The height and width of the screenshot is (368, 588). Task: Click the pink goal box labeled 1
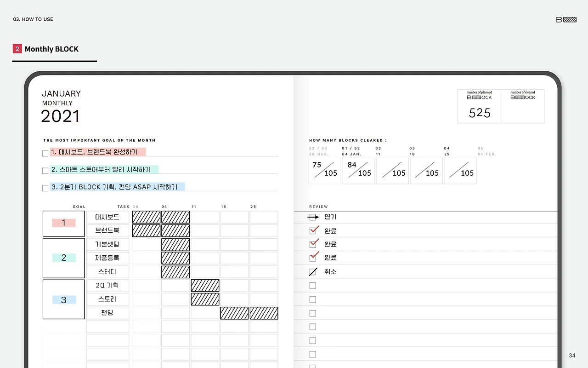63,223
